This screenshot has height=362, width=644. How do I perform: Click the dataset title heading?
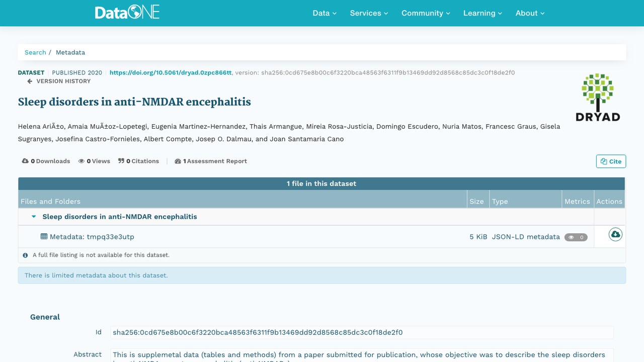(134, 102)
